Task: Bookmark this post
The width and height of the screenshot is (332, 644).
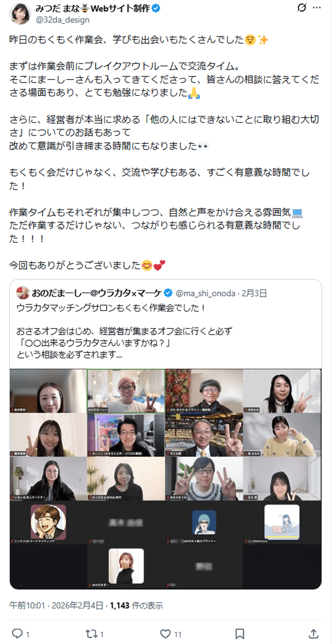Action: 240,633
